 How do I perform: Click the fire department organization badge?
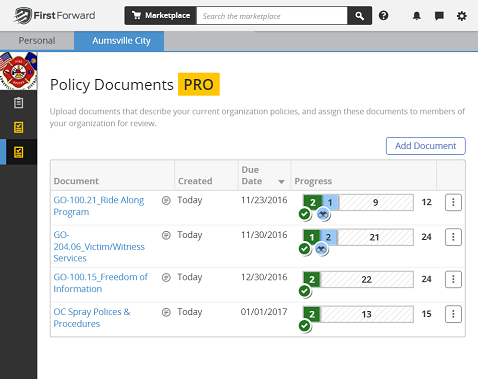point(19,71)
